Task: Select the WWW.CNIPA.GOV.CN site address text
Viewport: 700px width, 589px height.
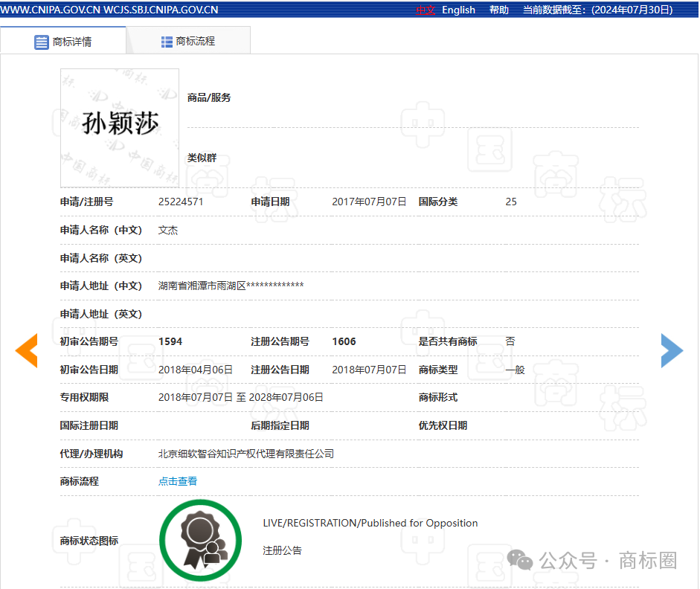Action: tap(51, 10)
